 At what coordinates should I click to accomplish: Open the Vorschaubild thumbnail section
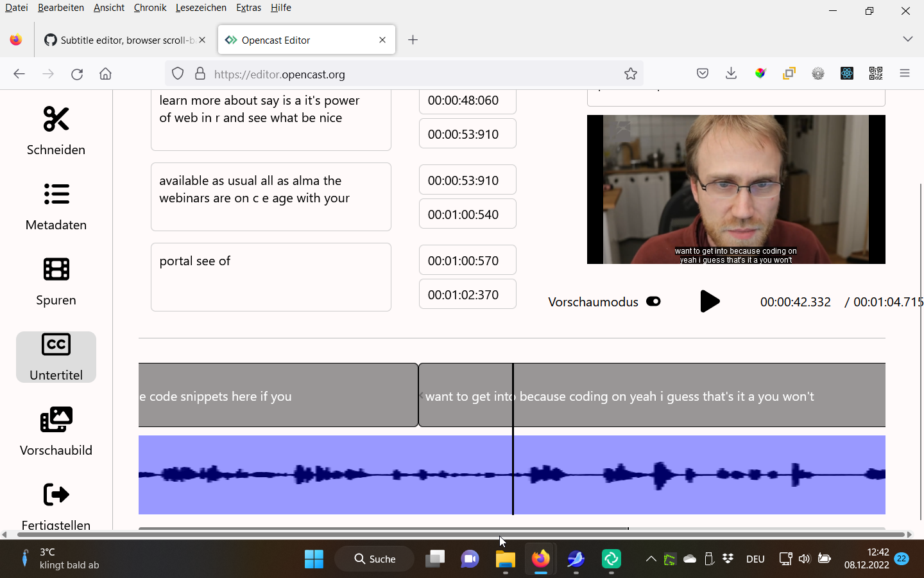(x=56, y=432)
